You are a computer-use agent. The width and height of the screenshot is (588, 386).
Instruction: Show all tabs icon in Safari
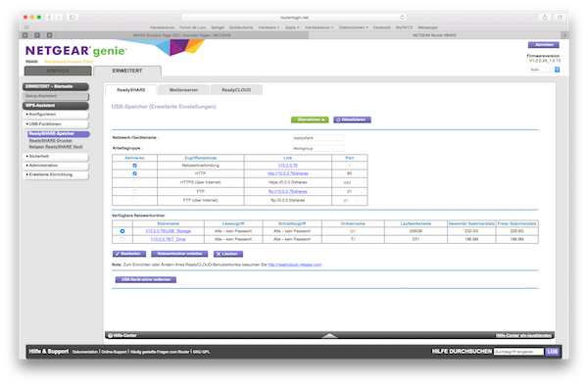(560, 18)
